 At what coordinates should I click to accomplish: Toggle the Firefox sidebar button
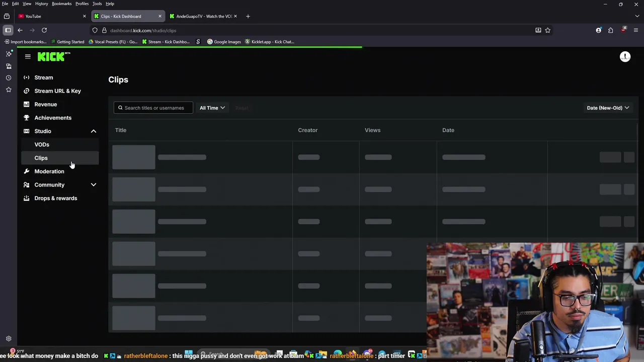pos(8,30)
